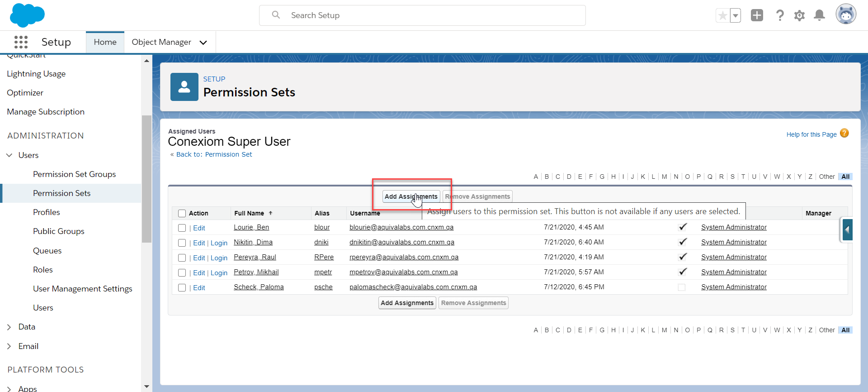Open the Salesforce Help question mark icon

pos(780,15)
